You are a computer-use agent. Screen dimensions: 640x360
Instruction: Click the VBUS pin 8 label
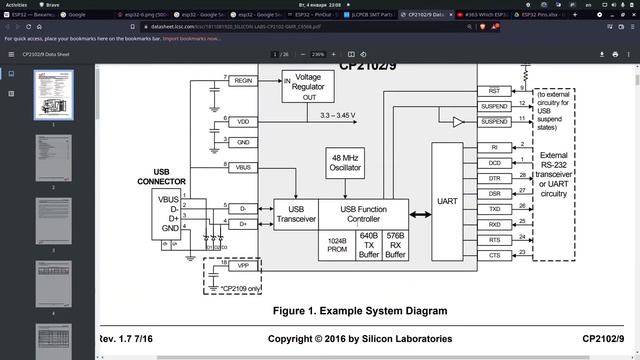click(x=243, y=167)
